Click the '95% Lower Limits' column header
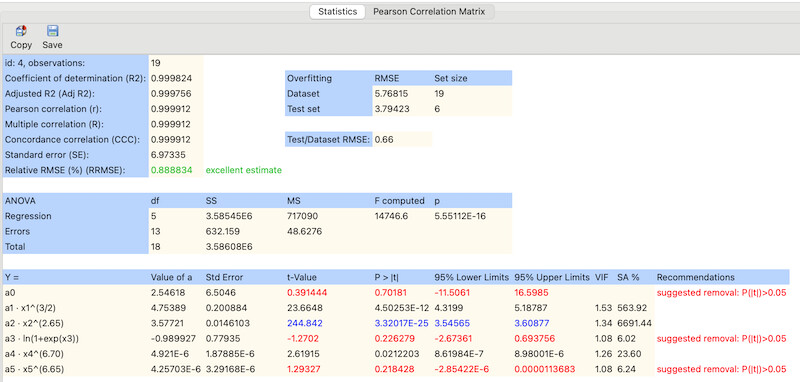The height and width of the screenshot is (382, 800). pyautogui.click(x=471, y=277)
